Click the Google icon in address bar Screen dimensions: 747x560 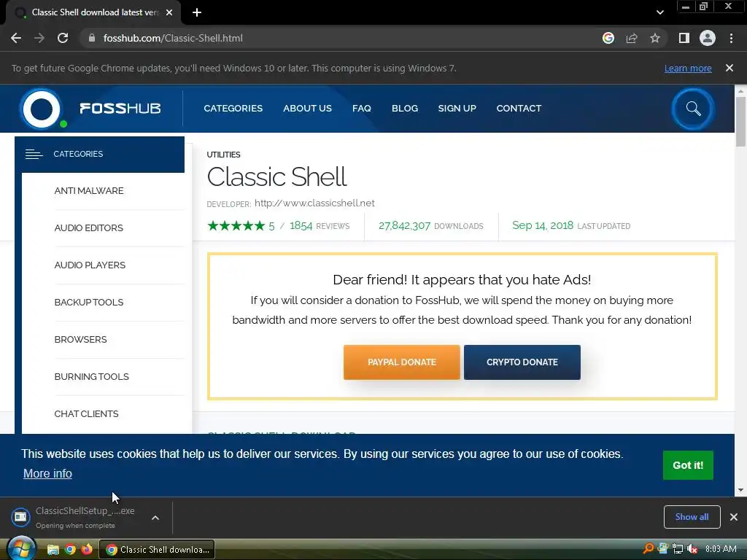[608, 38]
